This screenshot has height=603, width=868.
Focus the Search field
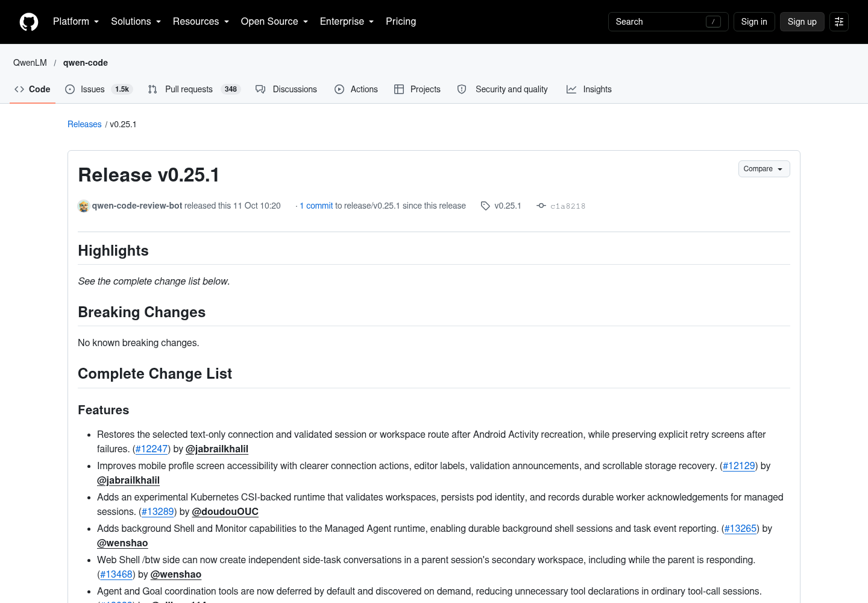tap(668, 22)
